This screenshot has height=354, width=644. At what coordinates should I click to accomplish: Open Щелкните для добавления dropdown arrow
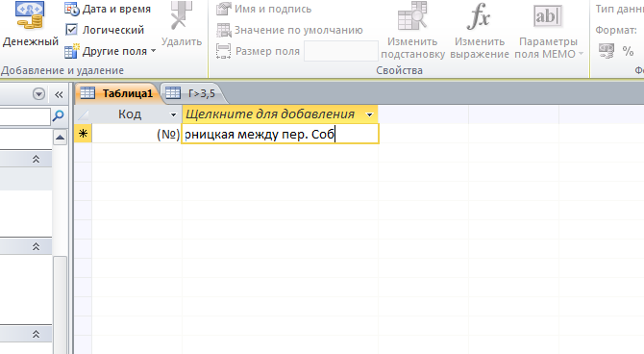[x=370, y=114]
